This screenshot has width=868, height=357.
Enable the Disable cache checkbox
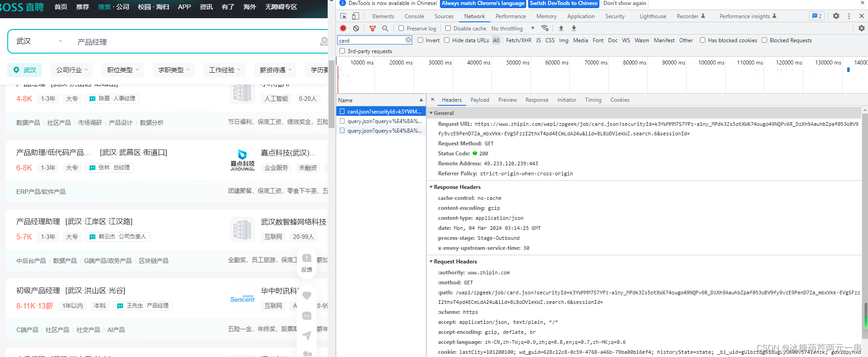click(448, 28)
